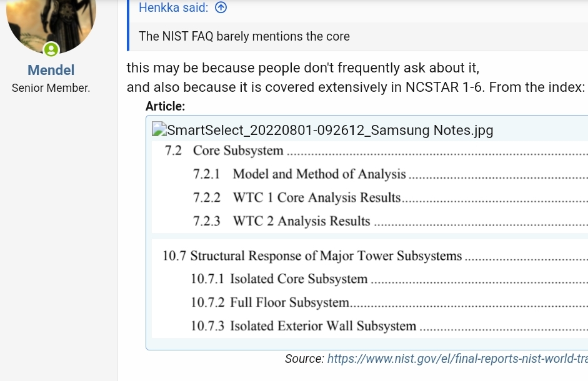Click the "7.2 Core Subsystem" index line
The height and width of the screenshot is (381, 588).
(224, 151)
